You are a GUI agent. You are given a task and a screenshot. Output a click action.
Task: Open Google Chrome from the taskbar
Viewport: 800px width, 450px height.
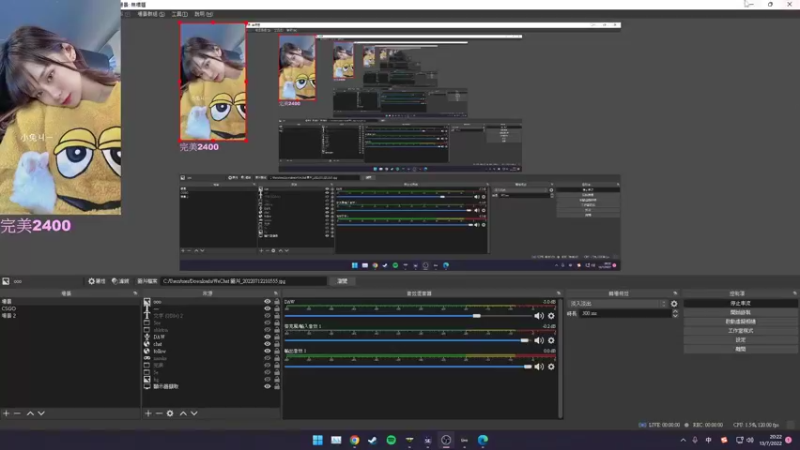354,440
